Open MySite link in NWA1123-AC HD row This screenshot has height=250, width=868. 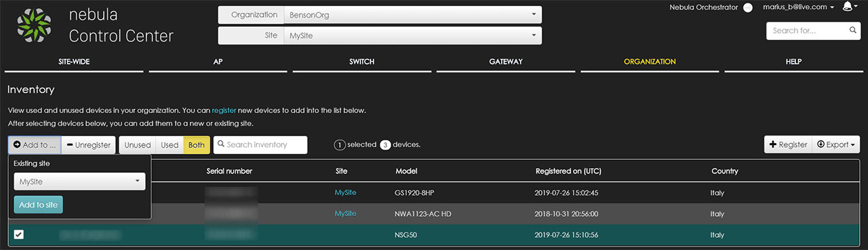pos(345,213)
